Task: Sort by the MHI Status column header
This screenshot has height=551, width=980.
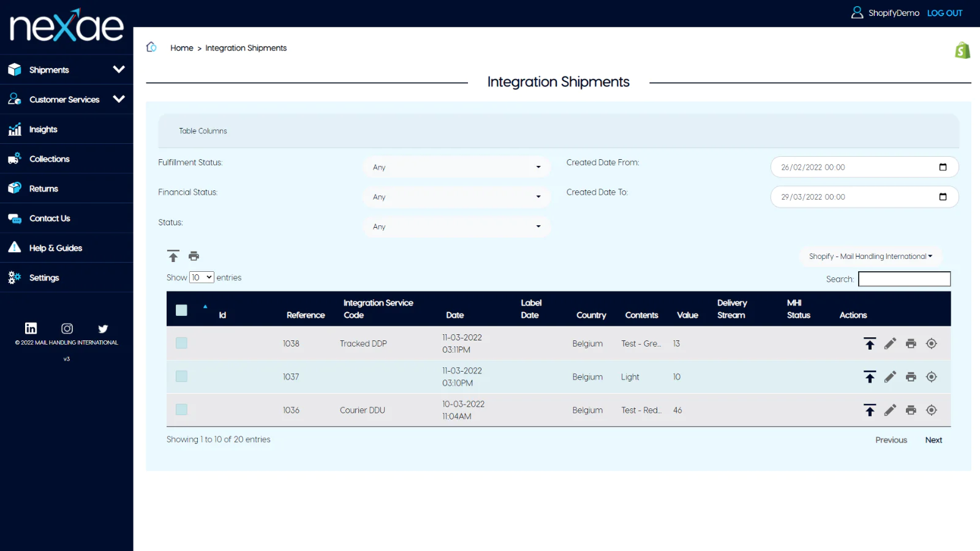Action: pyautogui.click(x=799, y=309)
